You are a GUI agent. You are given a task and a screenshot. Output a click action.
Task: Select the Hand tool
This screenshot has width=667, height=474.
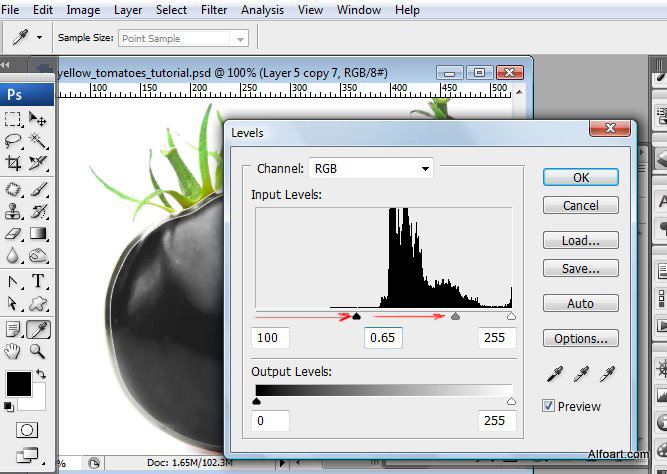pyautogui.click(x=13, y=351)
